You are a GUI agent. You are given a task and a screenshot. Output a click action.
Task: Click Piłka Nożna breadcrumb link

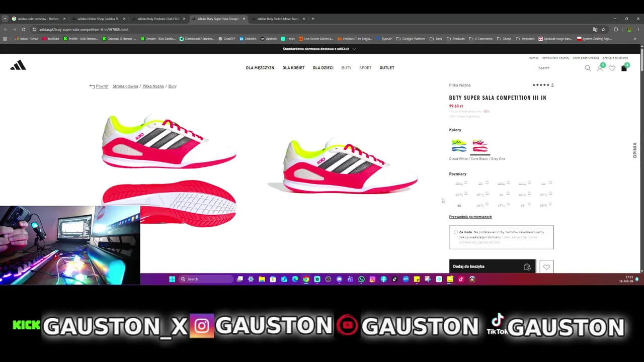tap(153, 86)
